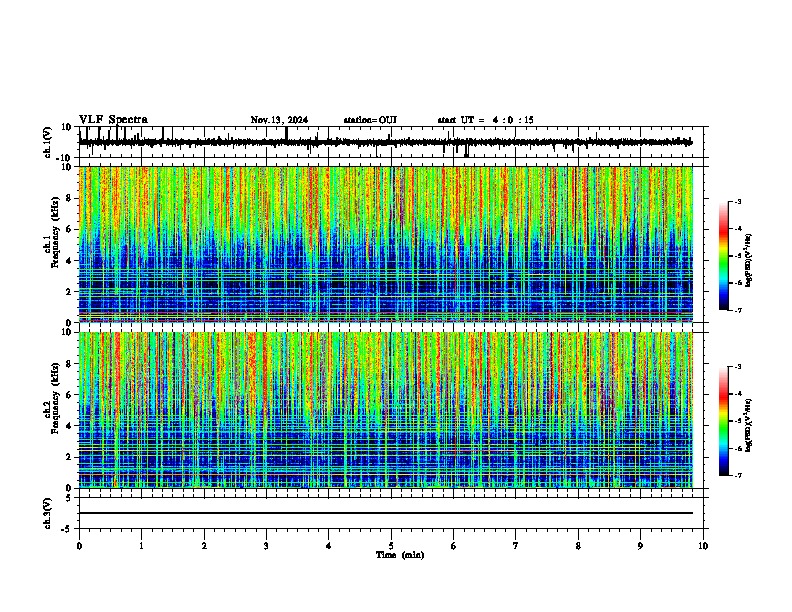The height and width of the screenshot is (612, 792).
Task: Click time axis tick label "1"
Action: 141,546
